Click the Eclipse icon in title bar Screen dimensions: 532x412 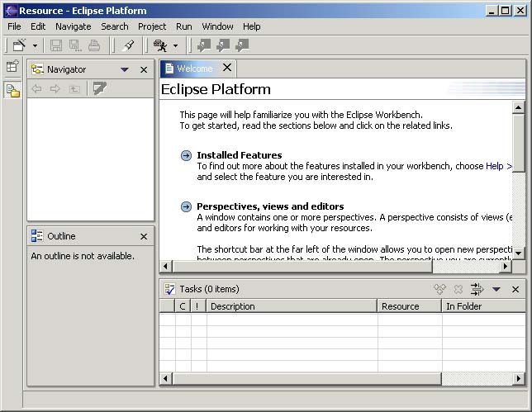pos(11,11)
